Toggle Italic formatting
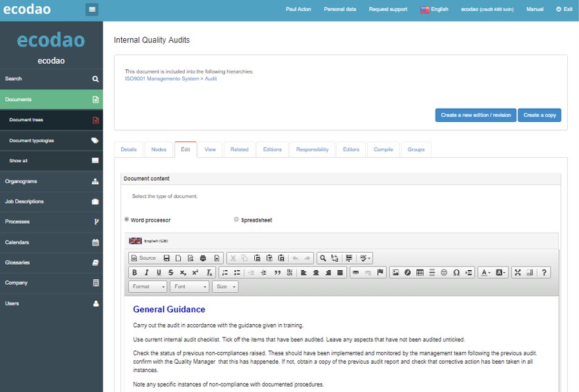Viewport: 579px width, 392px height. pos(147,272)
